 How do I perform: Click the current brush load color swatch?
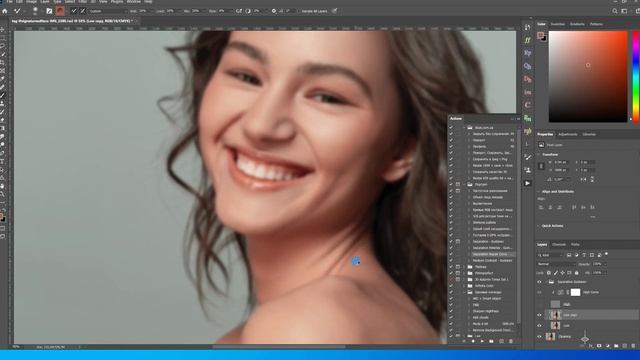click(x=60, y=11)
